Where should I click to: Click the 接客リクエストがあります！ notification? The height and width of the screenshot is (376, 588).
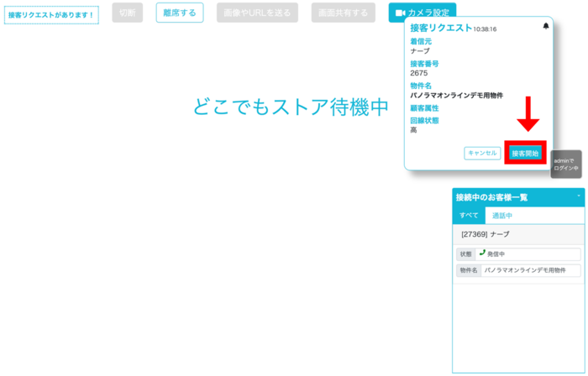tap(51, 15)
